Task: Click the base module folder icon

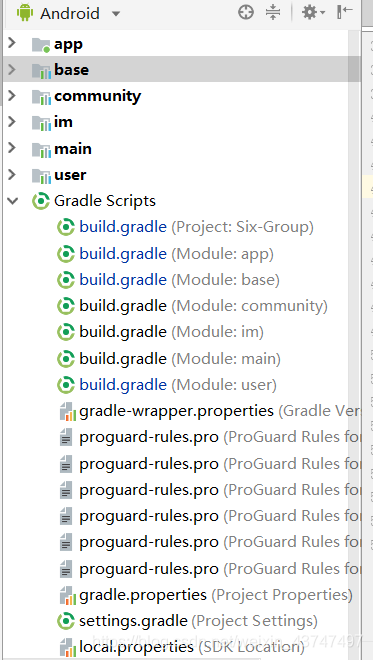Action: coord(41,71)
